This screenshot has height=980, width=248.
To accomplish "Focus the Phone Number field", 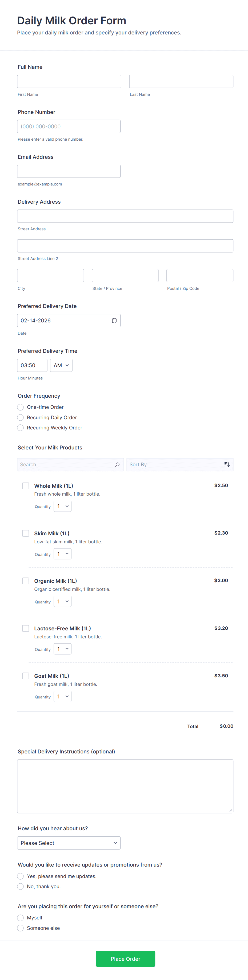I will click(x=69, y=126).
